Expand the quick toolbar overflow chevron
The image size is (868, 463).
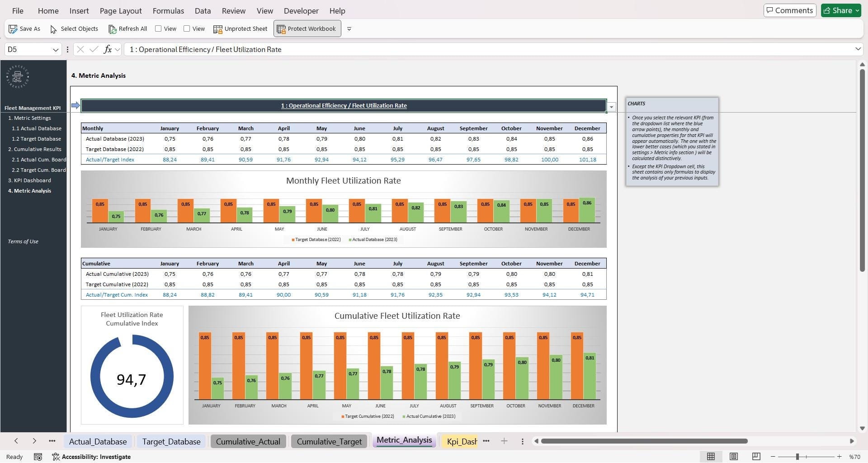349,28
